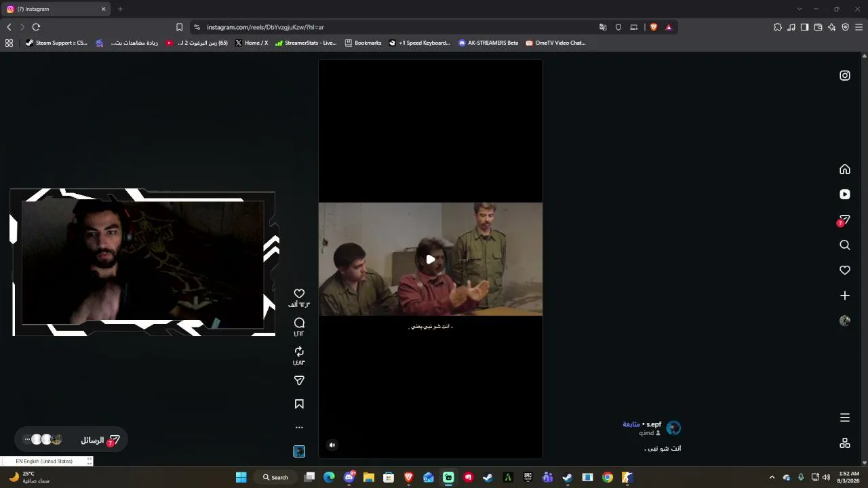Share the reel via paper plane icon

tap(299, 381)
